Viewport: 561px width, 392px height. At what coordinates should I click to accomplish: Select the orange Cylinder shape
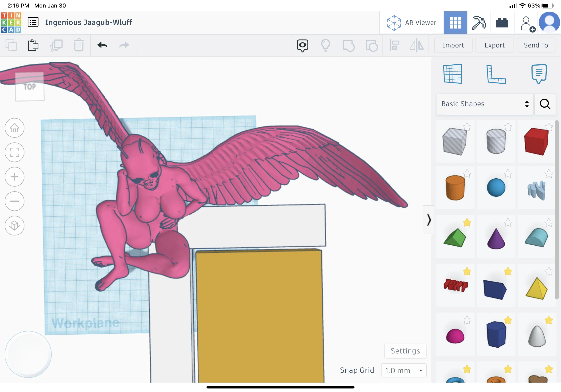[455, 188]
